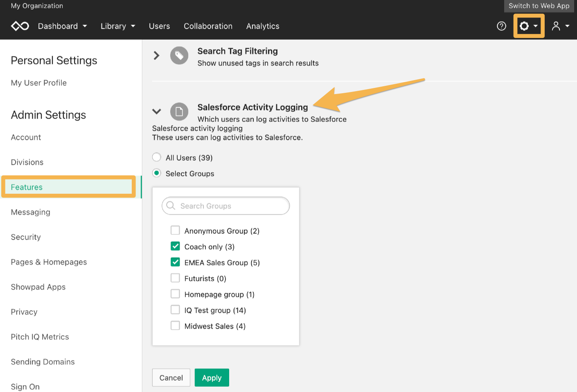The width and height of the screenshot is (577, 392).
Task: Open My User Profile settings
Action: click(39, 83)
